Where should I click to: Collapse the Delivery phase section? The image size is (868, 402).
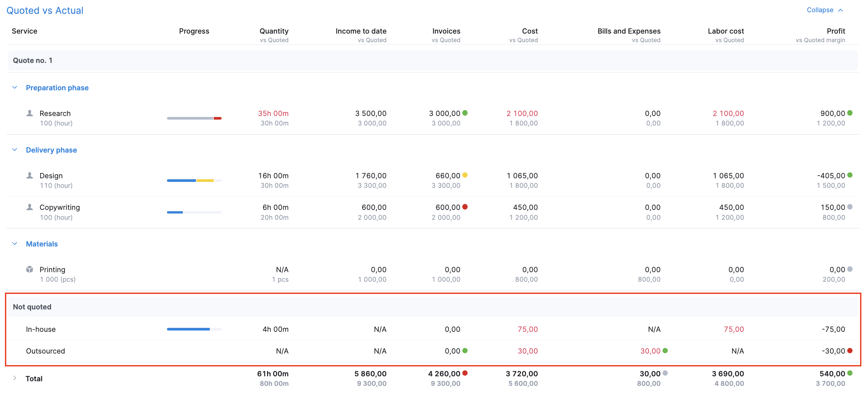(14, 149)
